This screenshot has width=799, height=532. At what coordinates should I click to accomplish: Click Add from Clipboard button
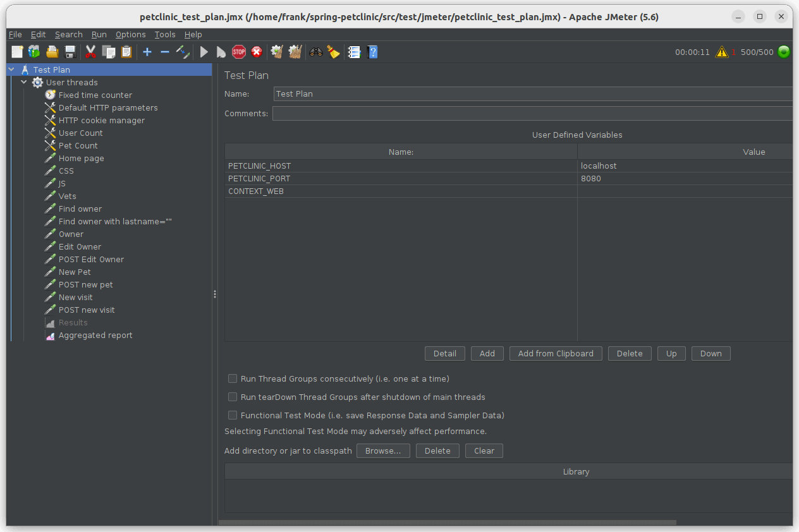click(x=556, y=353)
